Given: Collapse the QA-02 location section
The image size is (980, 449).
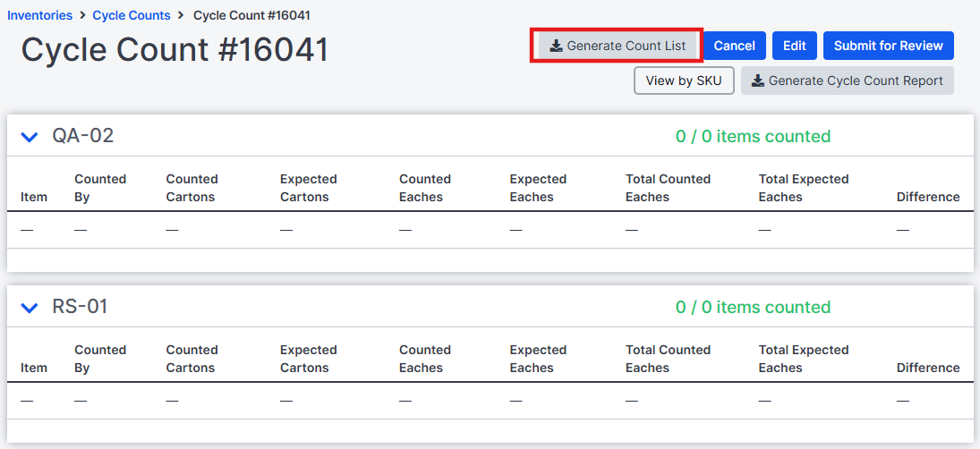Looking at the screenshot, I should (x=30, y=137).
